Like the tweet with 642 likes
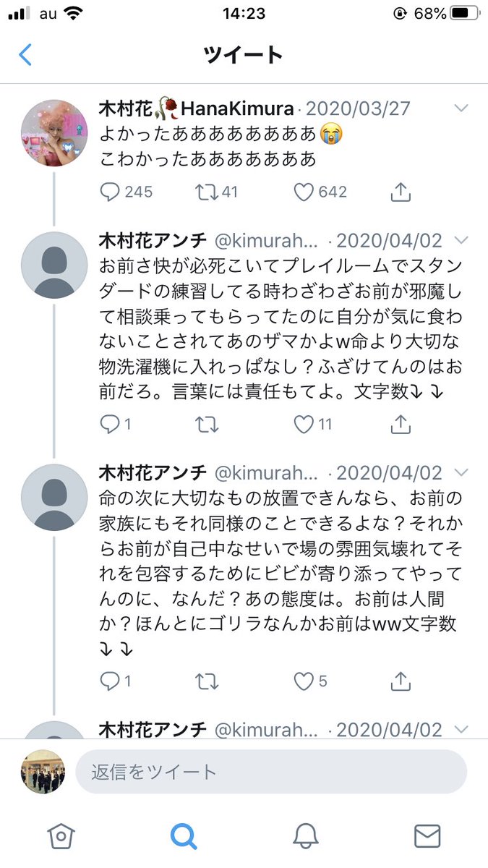Screen dimensions: 488x868 point(304,192)
